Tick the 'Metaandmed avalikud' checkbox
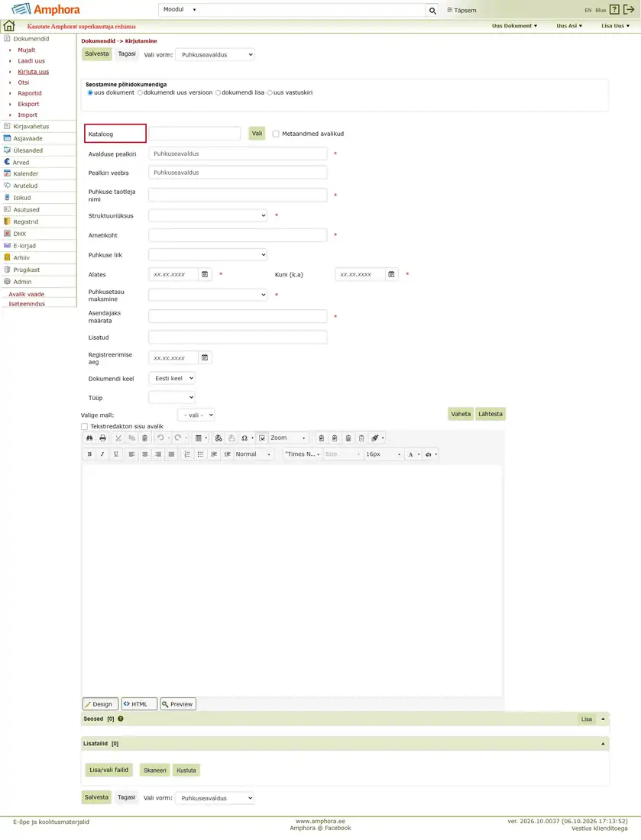This screenshot has height=840, width=641. pyautogui.click(x=276, y=134)
